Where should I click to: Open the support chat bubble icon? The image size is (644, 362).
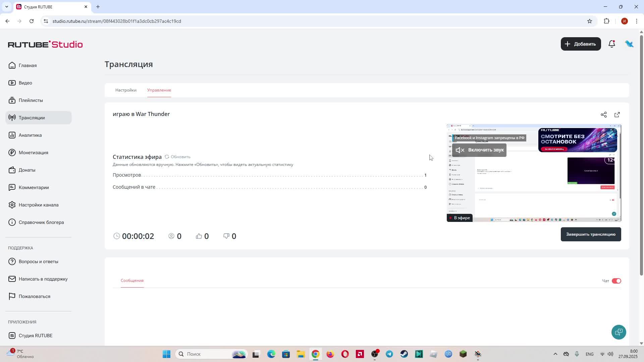[619, 332]
